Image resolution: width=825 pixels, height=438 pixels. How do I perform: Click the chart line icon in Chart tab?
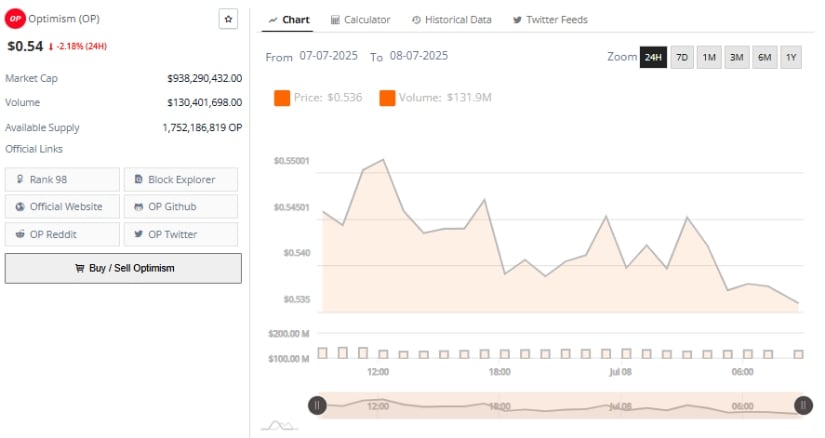tap(273, 20)
